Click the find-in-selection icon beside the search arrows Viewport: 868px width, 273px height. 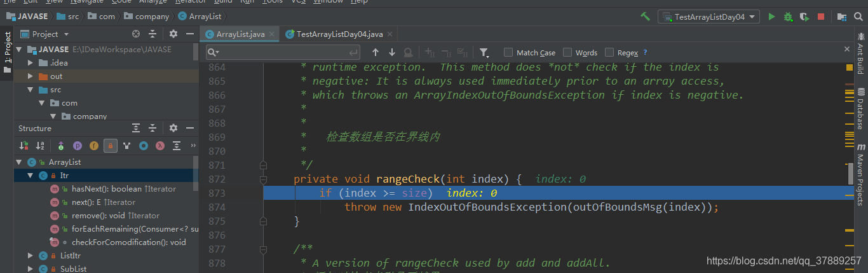point(408,52)
